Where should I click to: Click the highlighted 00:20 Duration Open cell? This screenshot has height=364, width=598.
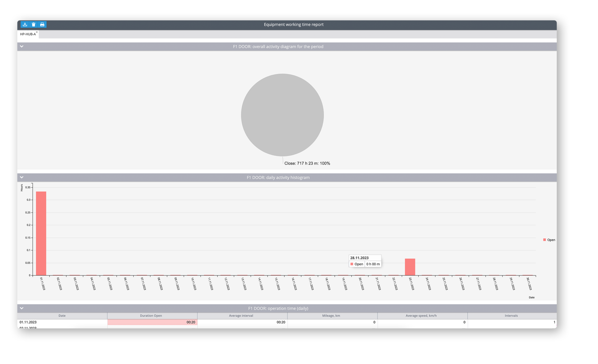coord(152,322)
